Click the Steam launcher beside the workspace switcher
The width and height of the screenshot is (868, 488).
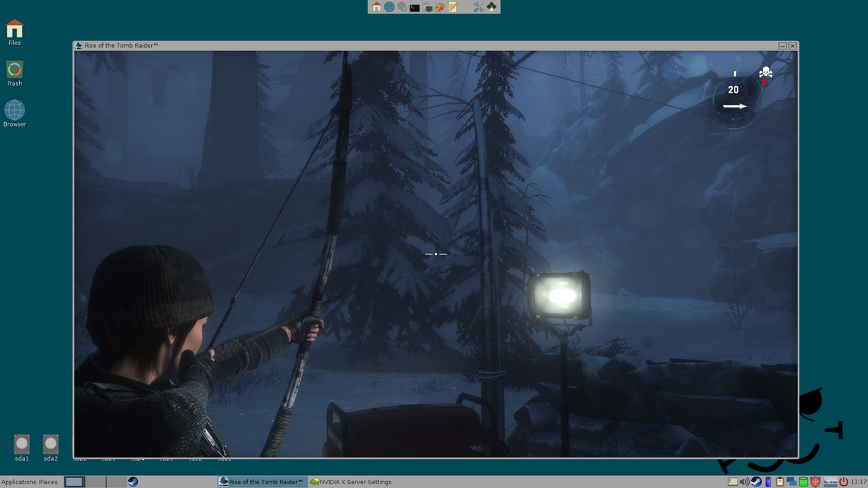tap(133, 482)
